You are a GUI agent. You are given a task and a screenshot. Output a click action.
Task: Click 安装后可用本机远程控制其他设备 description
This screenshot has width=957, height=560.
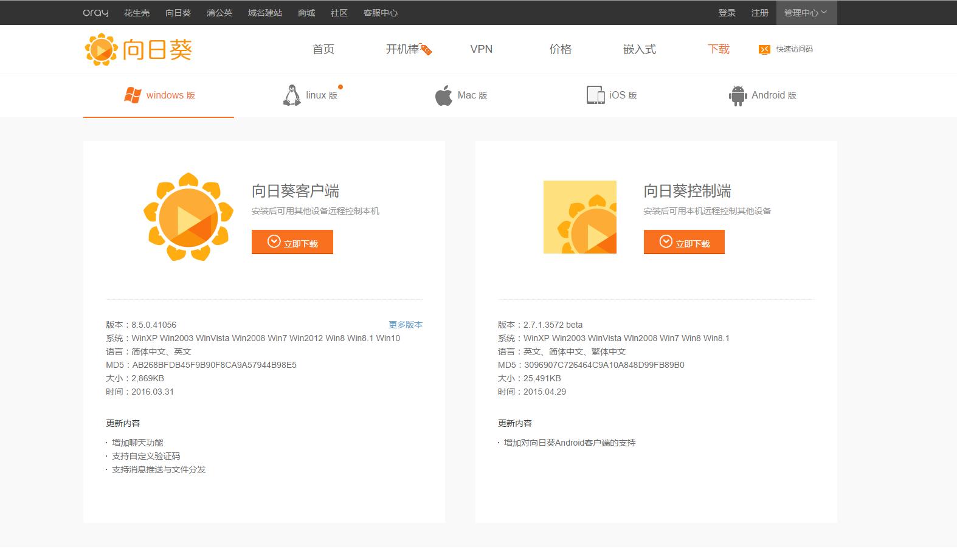708,211
